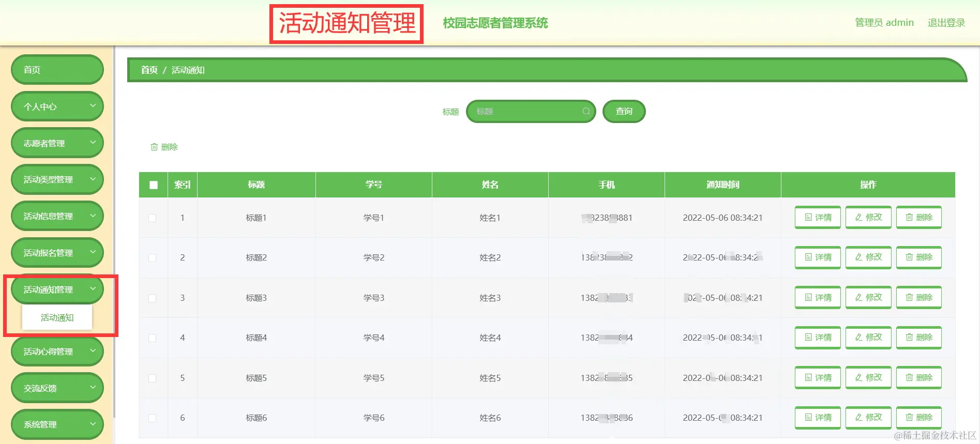Screen dimensions: 980x444
Task: Click the 首页 breadcrumb link
Action: tap(149, 70)
